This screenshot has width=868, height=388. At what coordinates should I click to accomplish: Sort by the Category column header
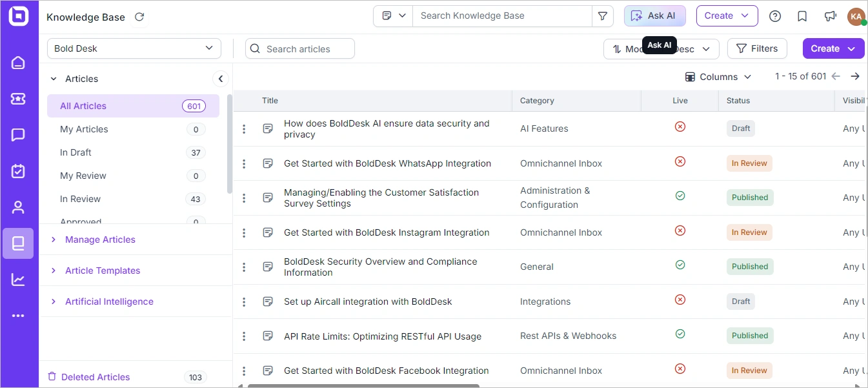pos(537,101)
